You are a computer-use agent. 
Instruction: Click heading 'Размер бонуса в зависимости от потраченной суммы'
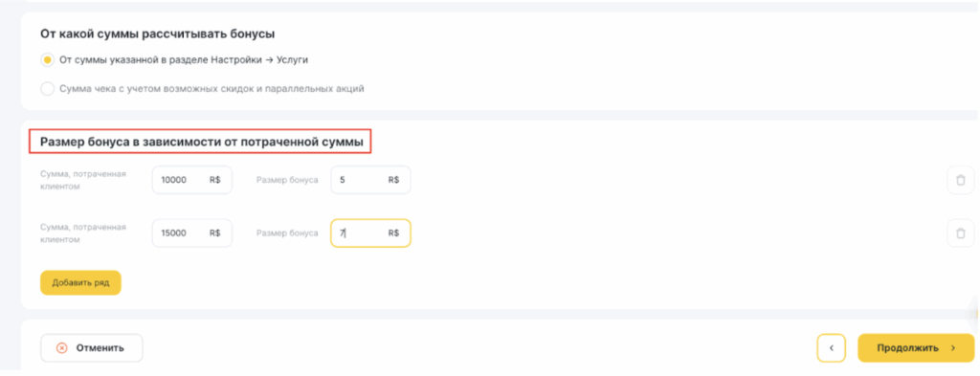point(201,142)
